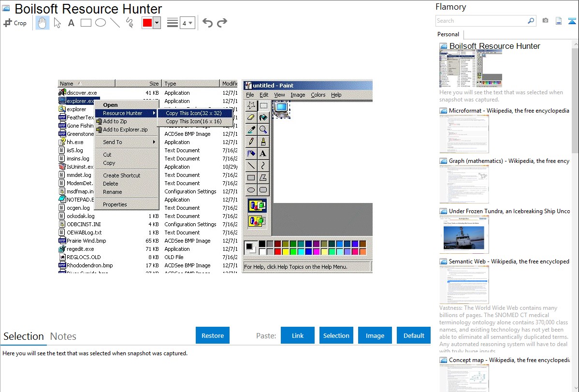Click the camera capture icon

point(545,21)
